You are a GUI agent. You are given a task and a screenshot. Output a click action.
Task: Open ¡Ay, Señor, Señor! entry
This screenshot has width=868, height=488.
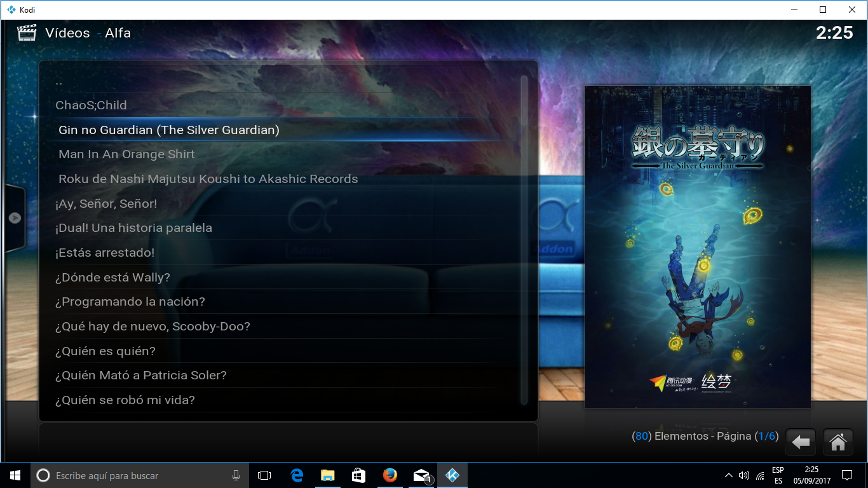pos(280,204)
